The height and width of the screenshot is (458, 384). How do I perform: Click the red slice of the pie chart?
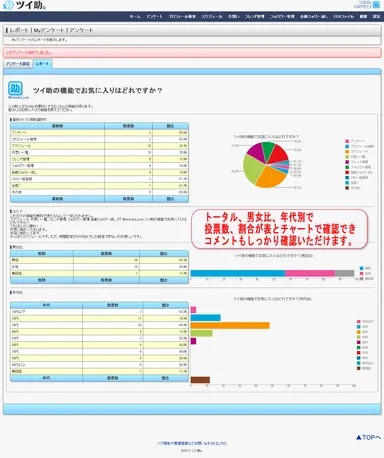[x=279, y=154]
